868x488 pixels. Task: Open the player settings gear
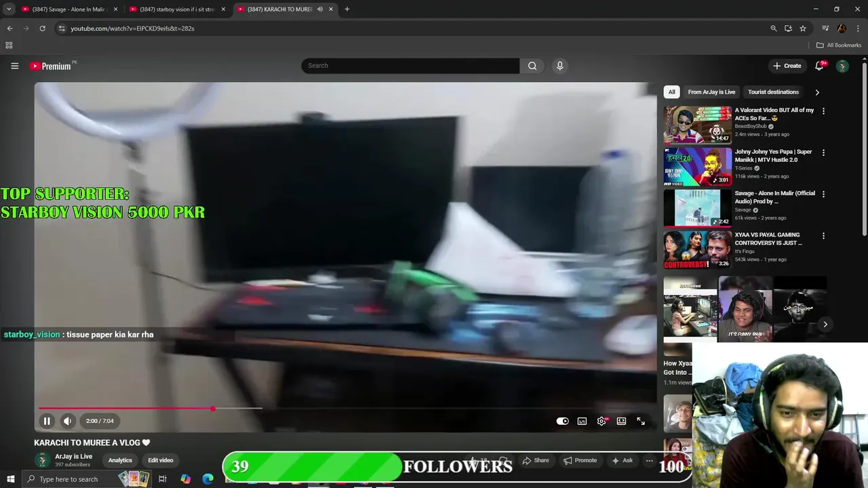pyautogui.click(x=601, y=421)
